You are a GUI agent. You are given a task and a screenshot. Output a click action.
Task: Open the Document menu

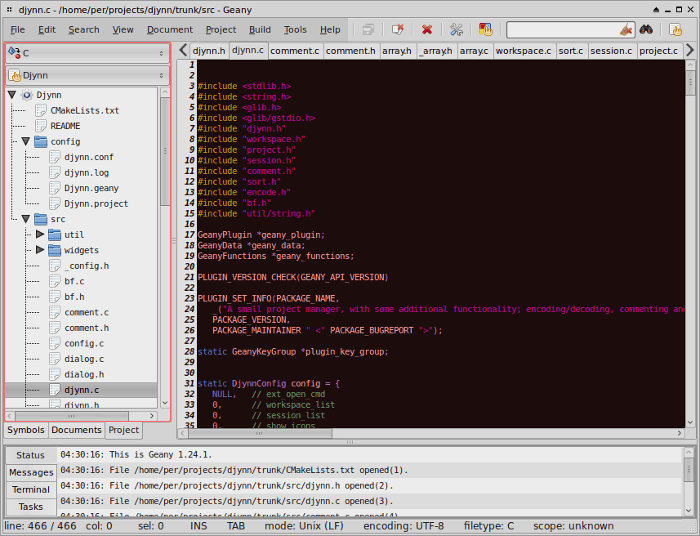pos(170,30)
